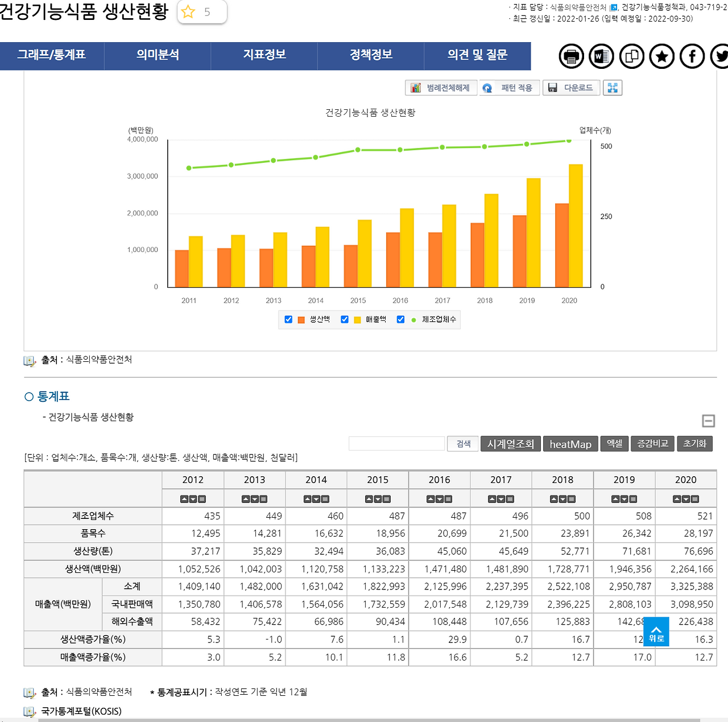Focus the table search input field
The width and height of the screenshot is (728, 722).
click(396, 444)
